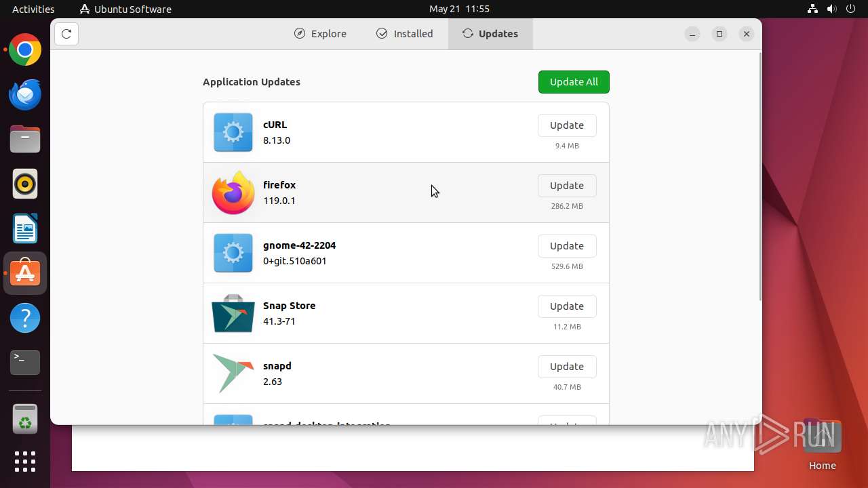Click the Update All button

(574, 82)
